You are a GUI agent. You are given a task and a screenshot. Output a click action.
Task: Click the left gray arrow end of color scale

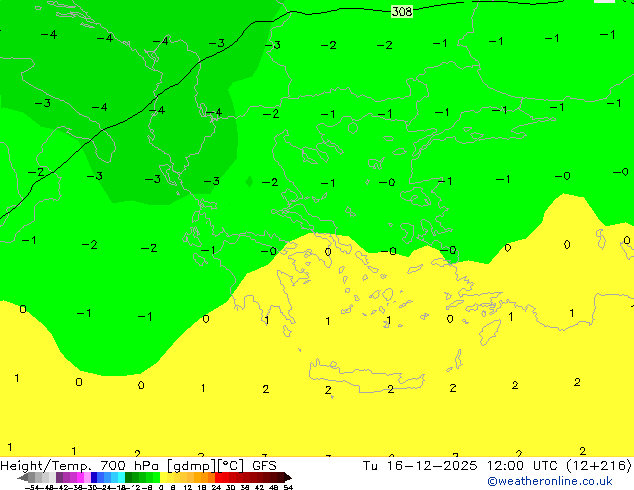[23, 477]
